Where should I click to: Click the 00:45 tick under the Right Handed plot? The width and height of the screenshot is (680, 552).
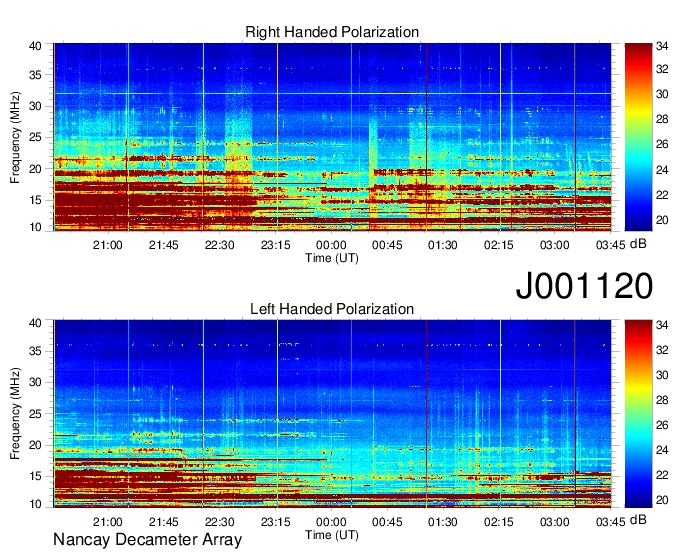tap(387, 245)
